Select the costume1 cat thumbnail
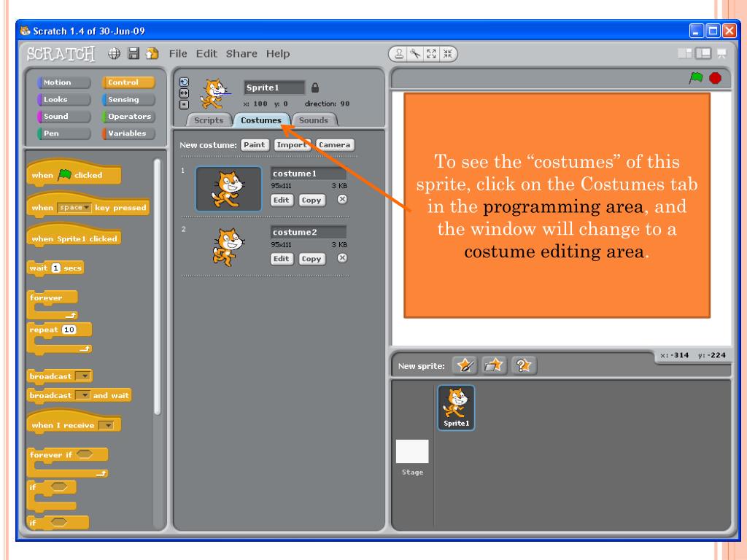747x560 pixels. pos(228,189)
